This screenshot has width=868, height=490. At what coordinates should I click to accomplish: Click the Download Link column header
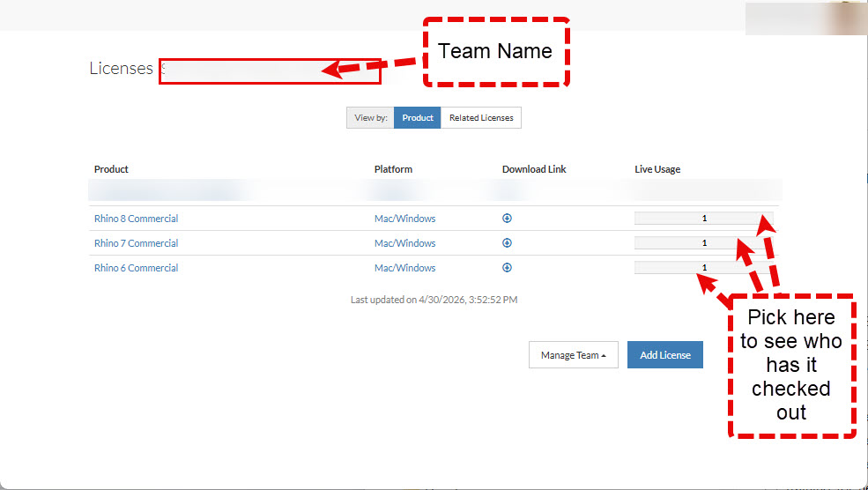tap(534, 169)
